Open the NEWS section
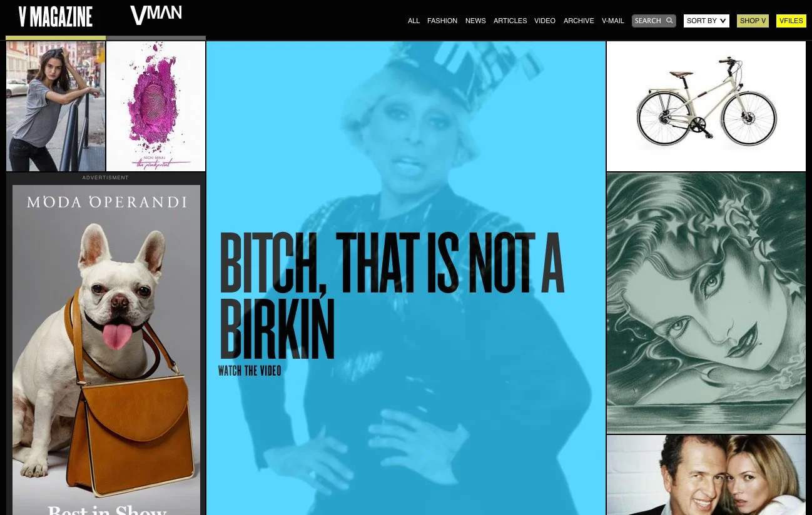The width and height of the screenshot is (812, 515). (x=475, y=21)
